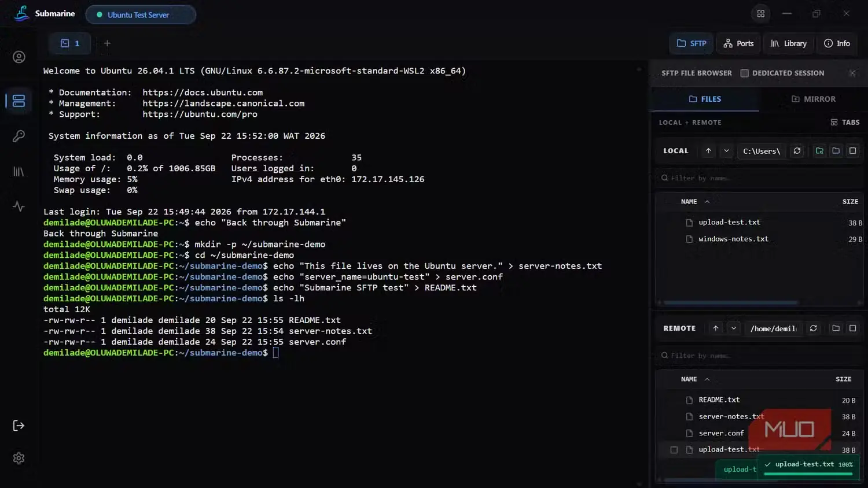Toggle the TABS layout view
868x488 pixels.
tap(845, 123)
